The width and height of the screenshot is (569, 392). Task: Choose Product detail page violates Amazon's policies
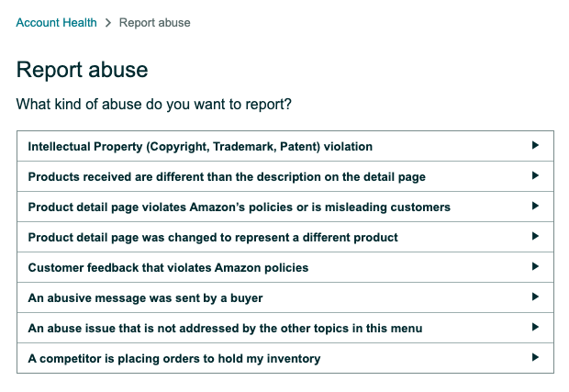(x=239, y=207)
